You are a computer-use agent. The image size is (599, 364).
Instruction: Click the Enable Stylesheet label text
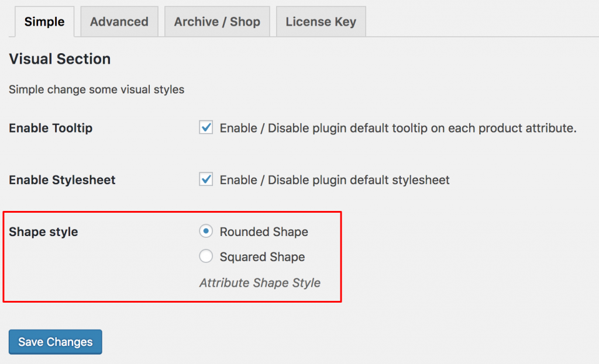point(61,180)
